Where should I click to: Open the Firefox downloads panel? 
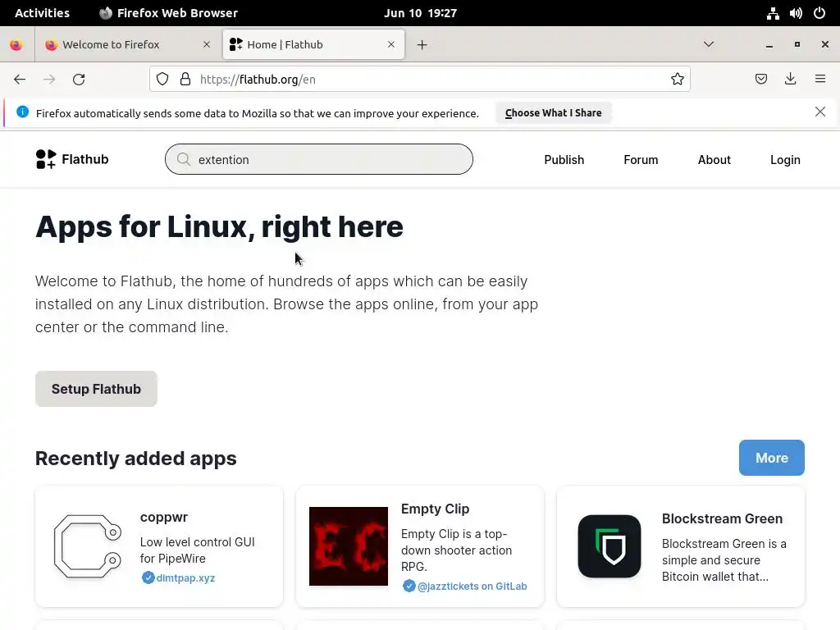[x=790, y=80]
